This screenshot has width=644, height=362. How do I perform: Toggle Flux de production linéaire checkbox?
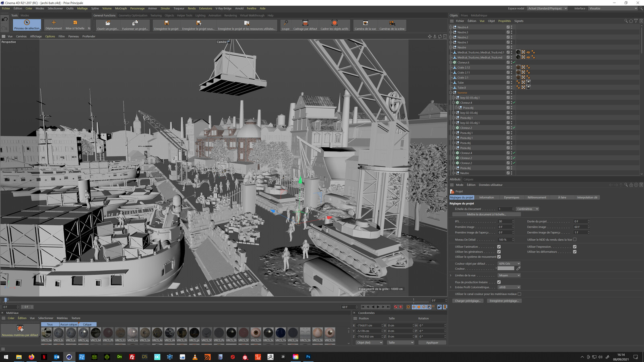(499, 282)
